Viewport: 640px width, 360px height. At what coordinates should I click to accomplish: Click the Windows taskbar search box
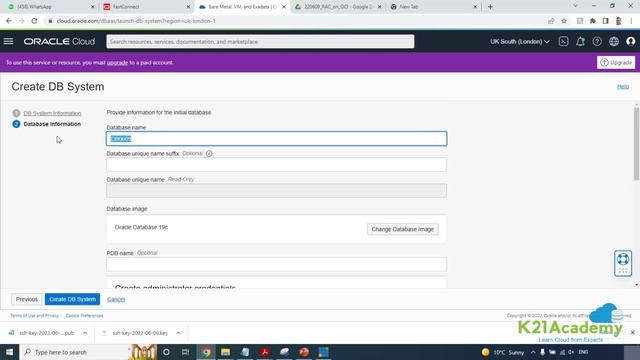pyautogui.click(x=88, y=352)
